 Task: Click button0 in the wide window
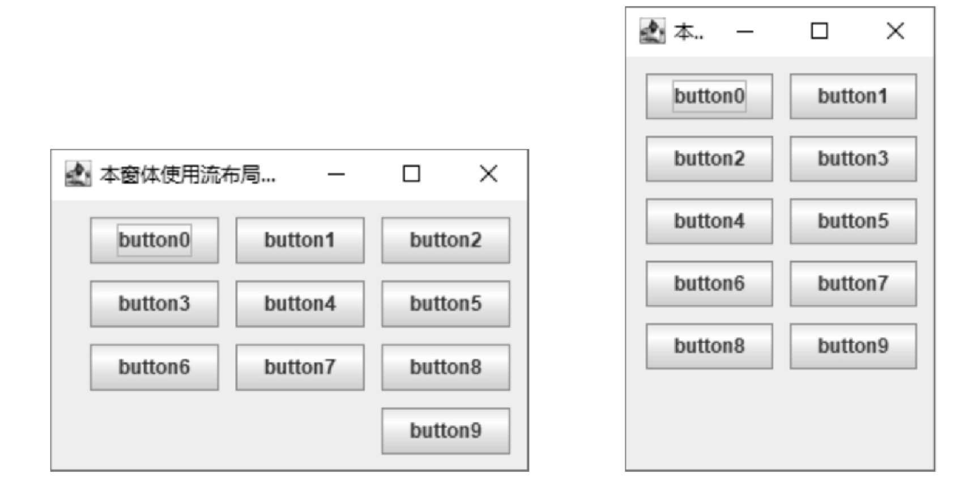pyautogui.click(x=154, y=240)
